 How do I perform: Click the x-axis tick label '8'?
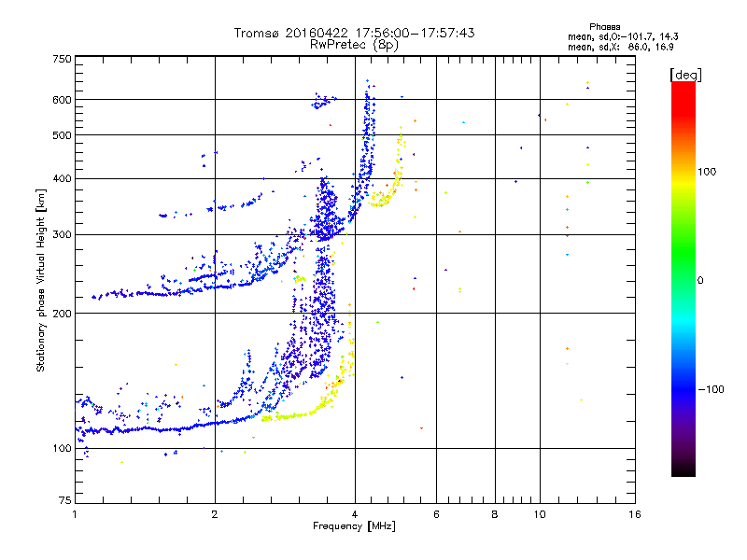click(x=495, y=514)
